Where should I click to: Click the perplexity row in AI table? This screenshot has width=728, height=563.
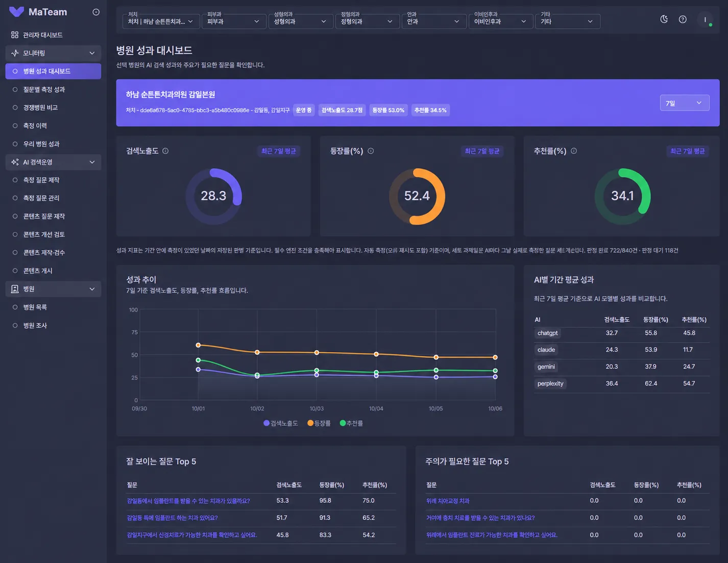pos(622,383)
